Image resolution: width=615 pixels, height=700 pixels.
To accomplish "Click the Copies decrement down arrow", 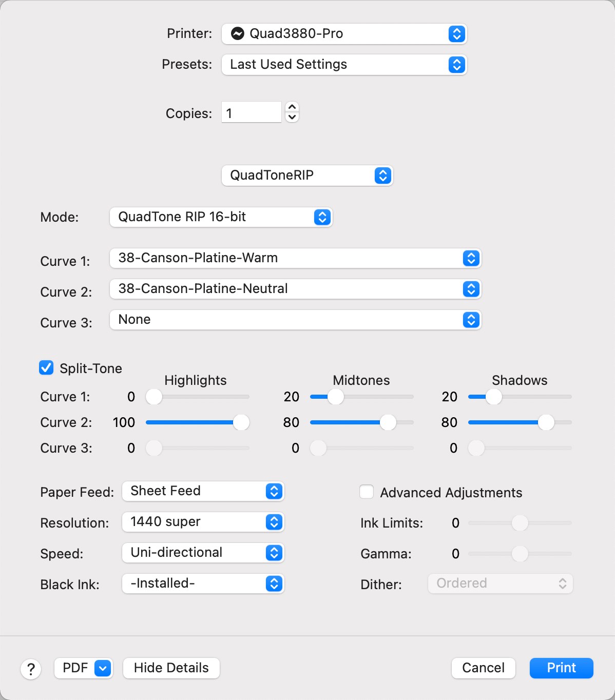I will 292,117.
